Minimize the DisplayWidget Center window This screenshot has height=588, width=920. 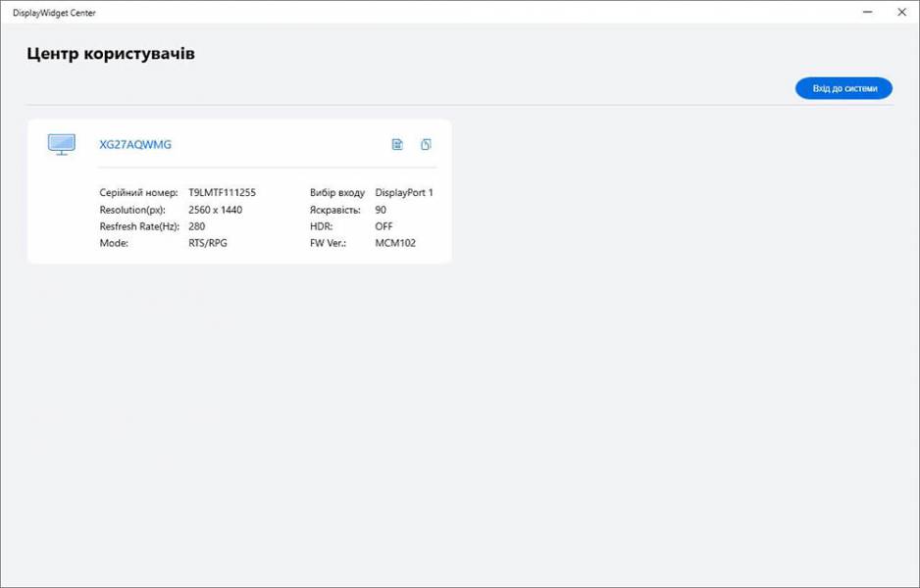click(868, 13)
